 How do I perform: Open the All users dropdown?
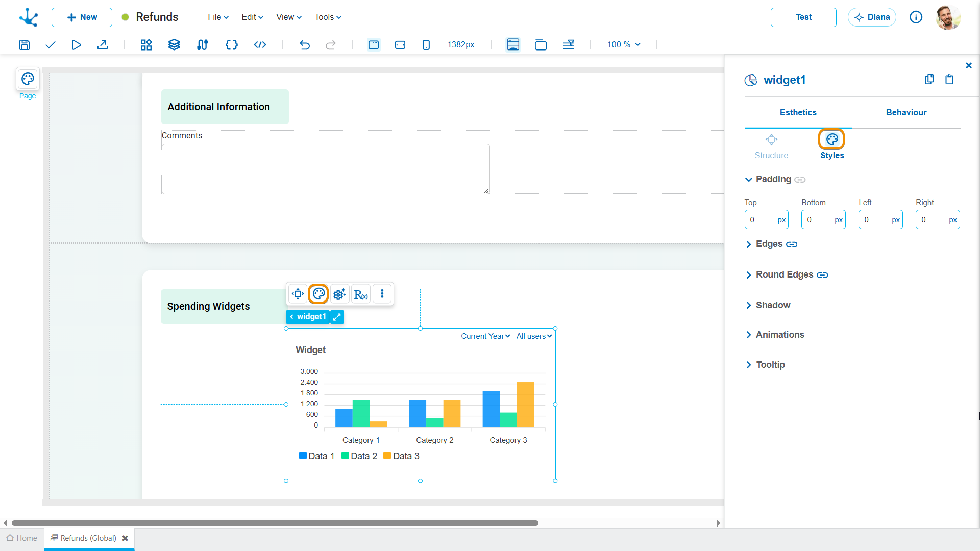pos(534,336)
